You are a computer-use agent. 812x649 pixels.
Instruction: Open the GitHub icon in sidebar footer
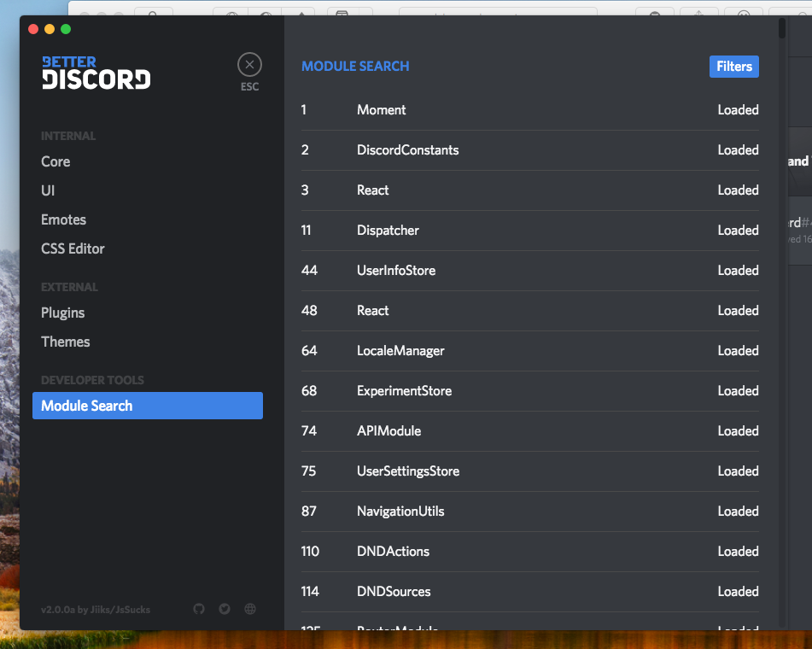coord(199,609)
